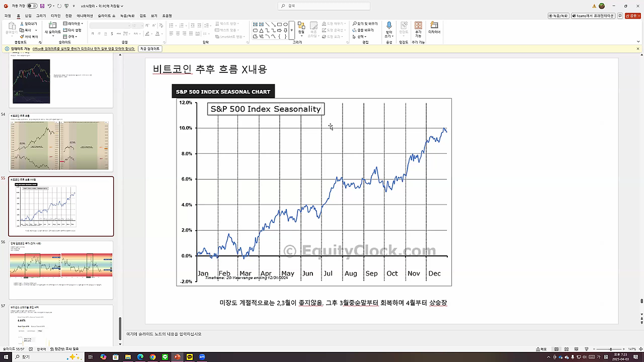Open PowerPoint from the Windows taskbar
The height and width of the screenshot is (362, 644).
(177, 357)
